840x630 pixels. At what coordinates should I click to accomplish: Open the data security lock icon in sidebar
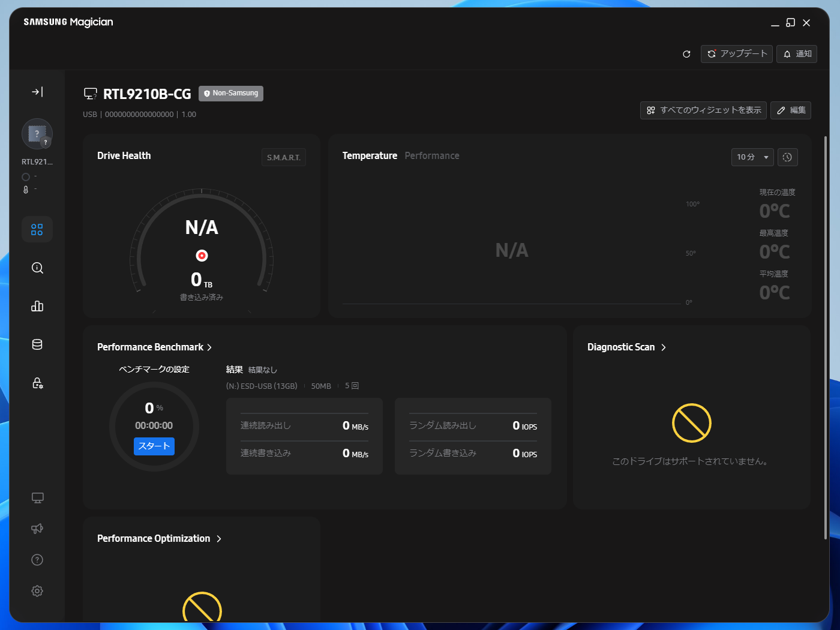pyautogui.click(x=37, y=383)
